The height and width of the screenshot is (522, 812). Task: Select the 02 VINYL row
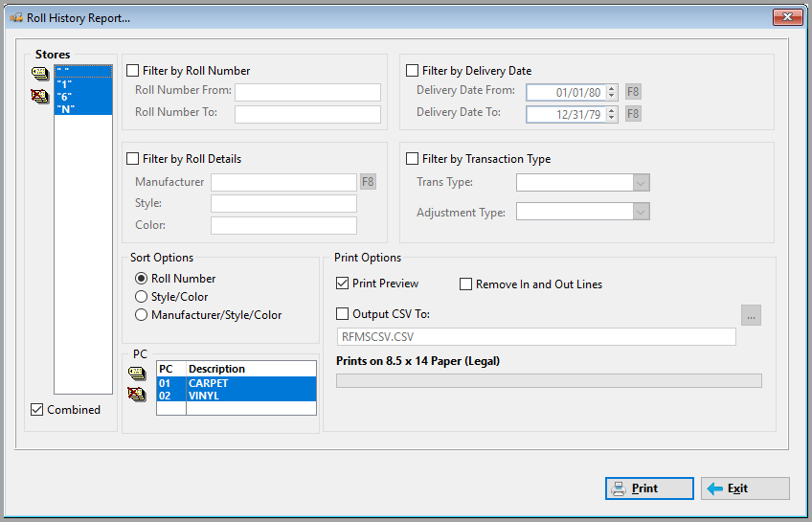coord(237,396)
